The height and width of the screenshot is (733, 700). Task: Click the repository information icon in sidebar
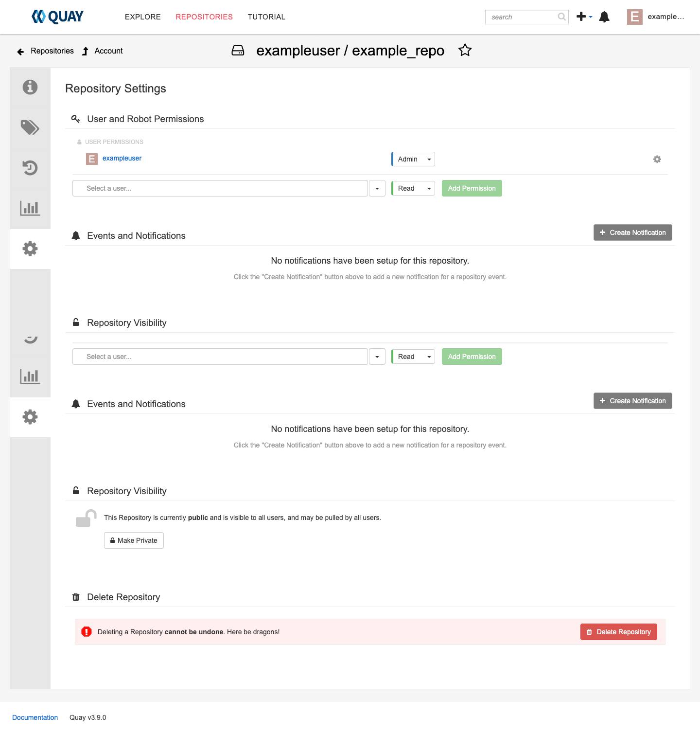click(x=30, y=87)
